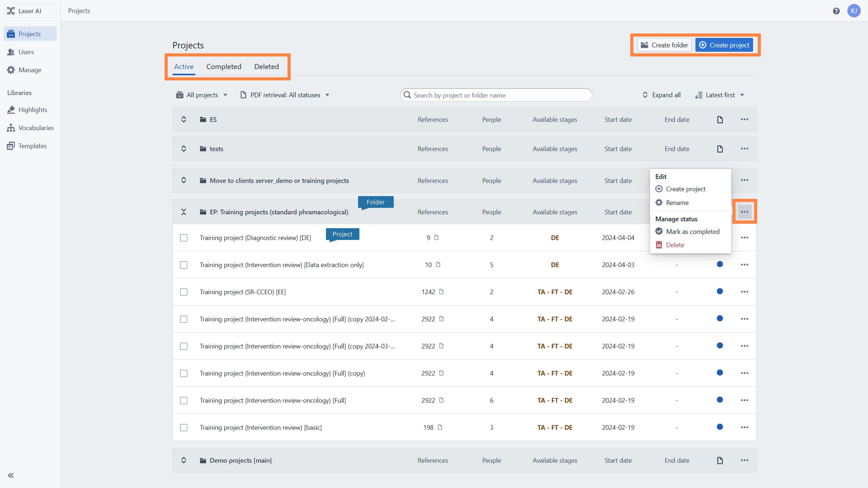Click Projects breadcrumb in top bar
The height and width of the screenshot is (488, 868).
[79, 11]
